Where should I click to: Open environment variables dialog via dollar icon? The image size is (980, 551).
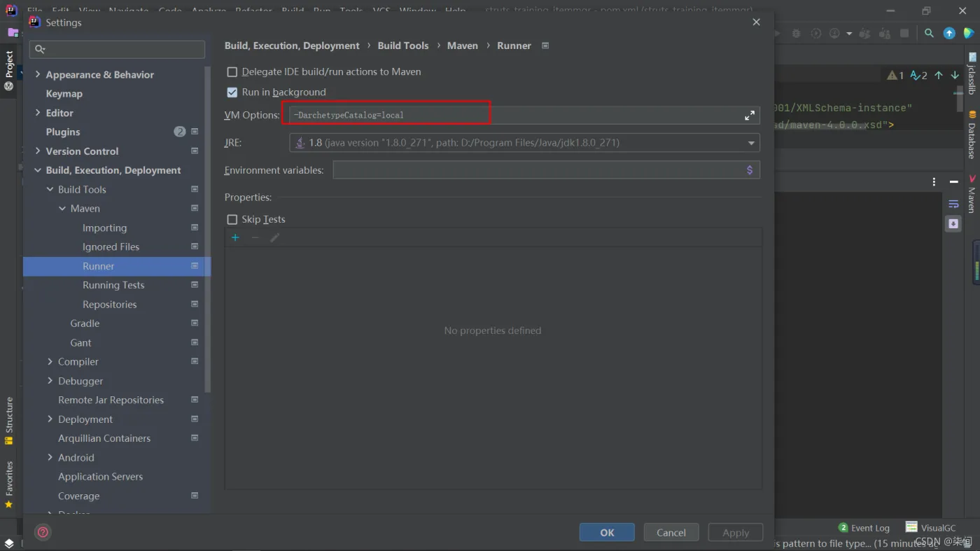pos(750,170)
